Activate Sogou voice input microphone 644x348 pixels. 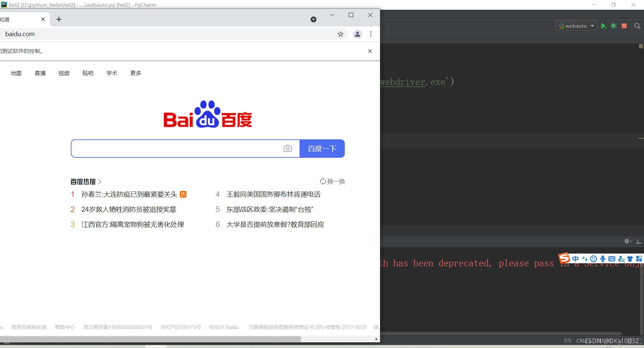coord(603,259)
